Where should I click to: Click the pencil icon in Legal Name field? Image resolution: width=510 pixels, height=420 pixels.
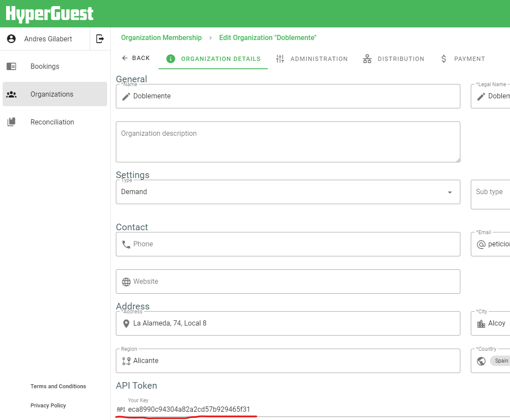pos(481,96)
